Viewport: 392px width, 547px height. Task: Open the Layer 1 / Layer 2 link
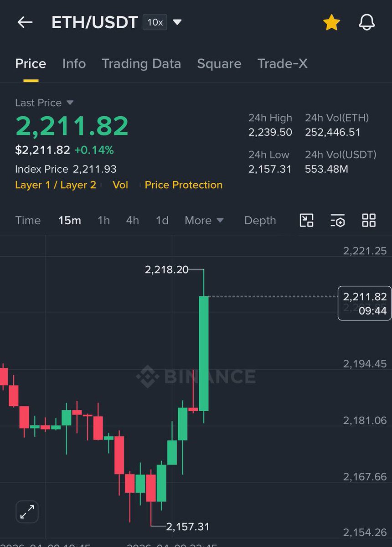(x=56, y=185)
